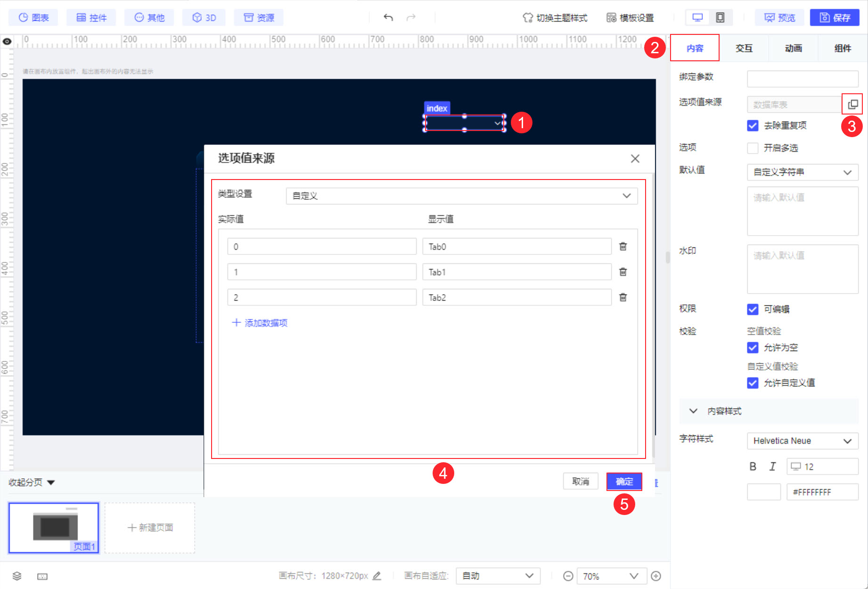Open 模板设置 template settings
This screenshot has height=589, width=868.
pos(631,18)
